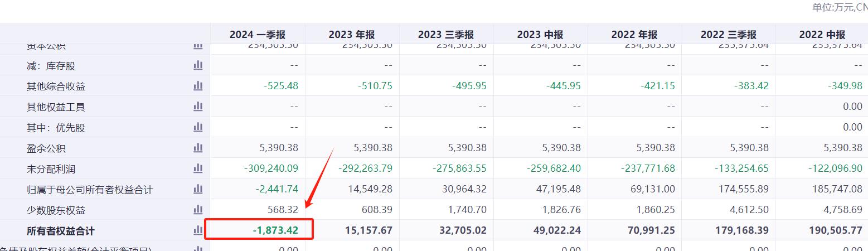Click the 608.39 minority interest cell

(x=377, y=210)
